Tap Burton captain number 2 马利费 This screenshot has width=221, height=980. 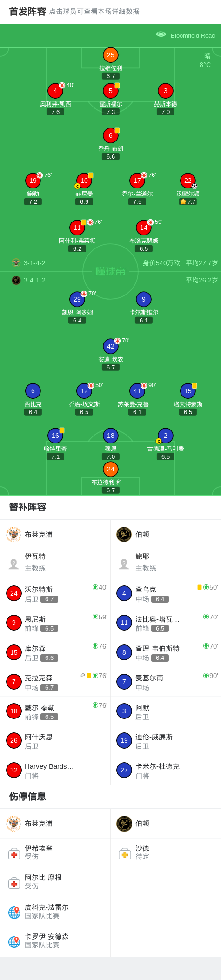coord(165,436)
